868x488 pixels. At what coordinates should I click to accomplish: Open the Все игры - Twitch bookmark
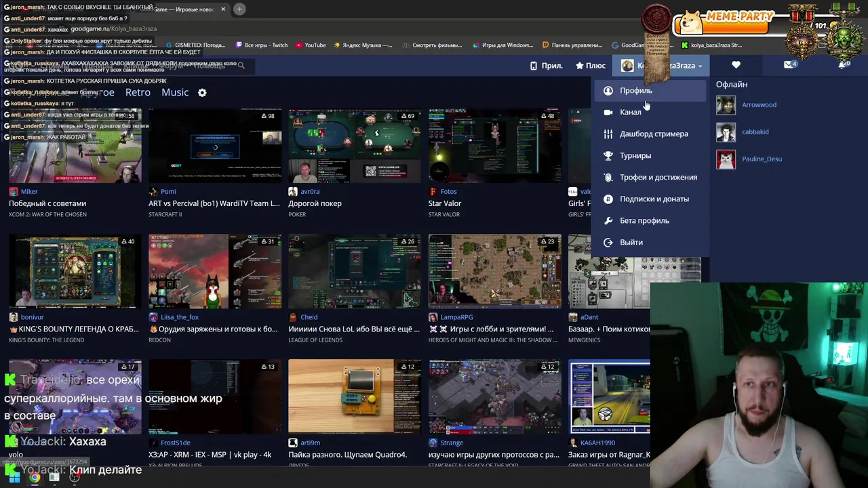261,45
